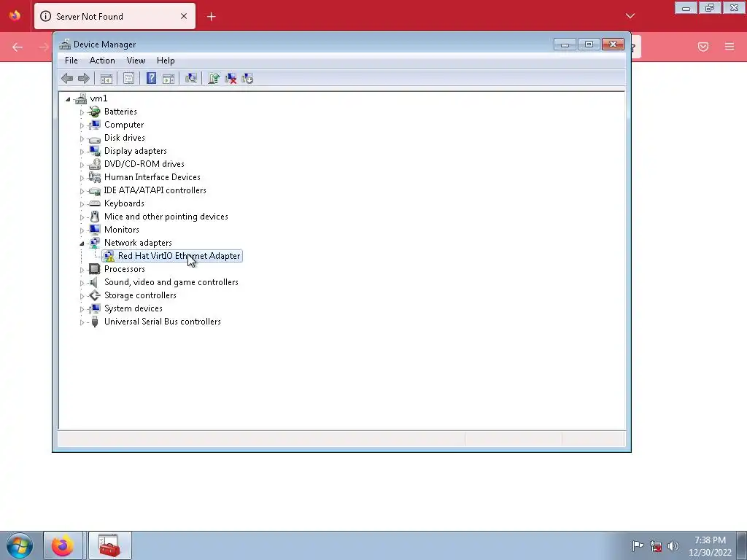Screen dimensions: 747x560
Task: Open the Help menu
Action: click(166, 61)
